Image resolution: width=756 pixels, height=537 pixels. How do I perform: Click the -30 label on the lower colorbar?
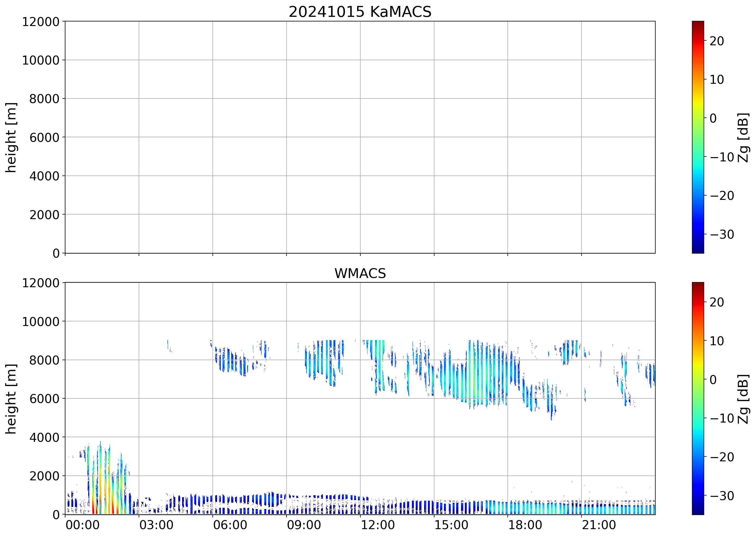point(722,496)
